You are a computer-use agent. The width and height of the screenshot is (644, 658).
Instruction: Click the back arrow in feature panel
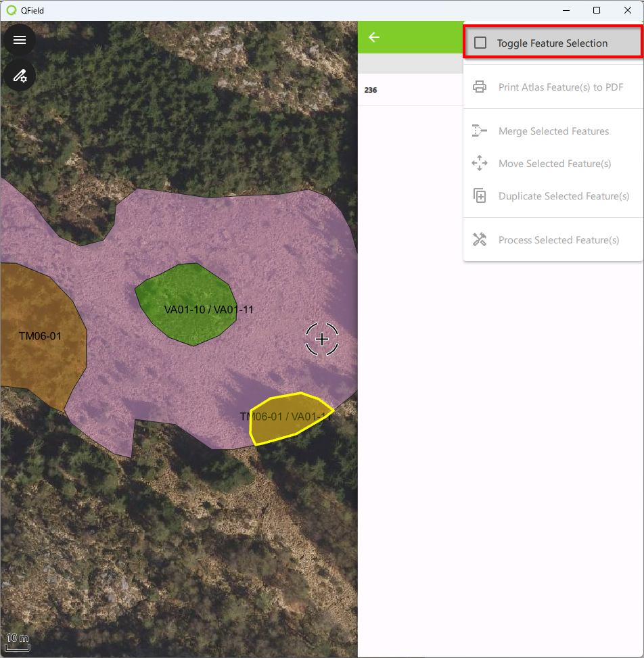(x=374, y=37)
